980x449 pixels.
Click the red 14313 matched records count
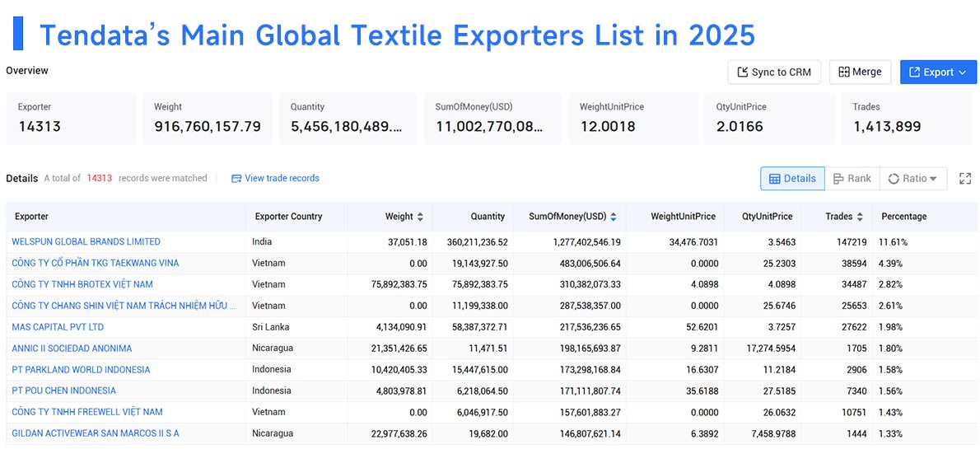[x=100, y=178]
